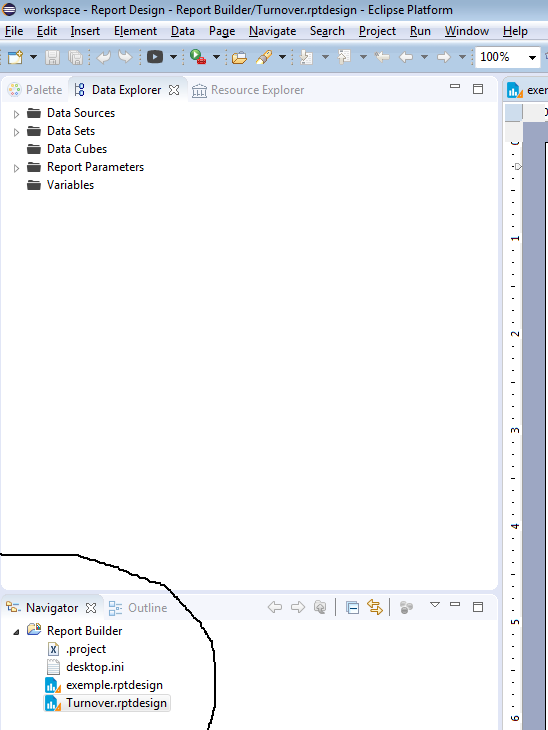The image size is (548, 730).
Task: Open the Element menu
Action: tap(135, 31)
